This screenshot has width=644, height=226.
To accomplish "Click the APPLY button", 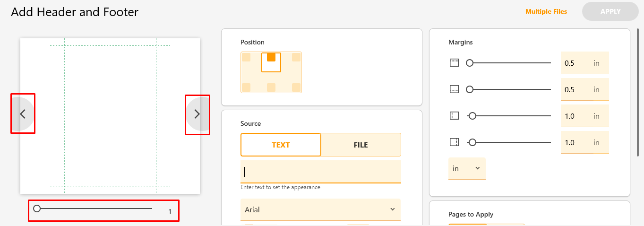I will point(610,11).
